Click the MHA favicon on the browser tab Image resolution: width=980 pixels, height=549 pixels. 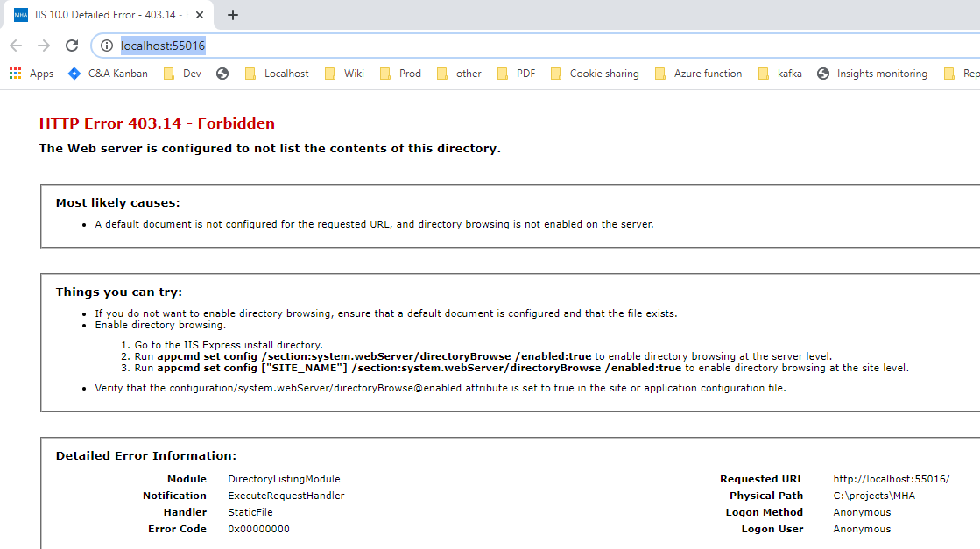coord(20,14)
